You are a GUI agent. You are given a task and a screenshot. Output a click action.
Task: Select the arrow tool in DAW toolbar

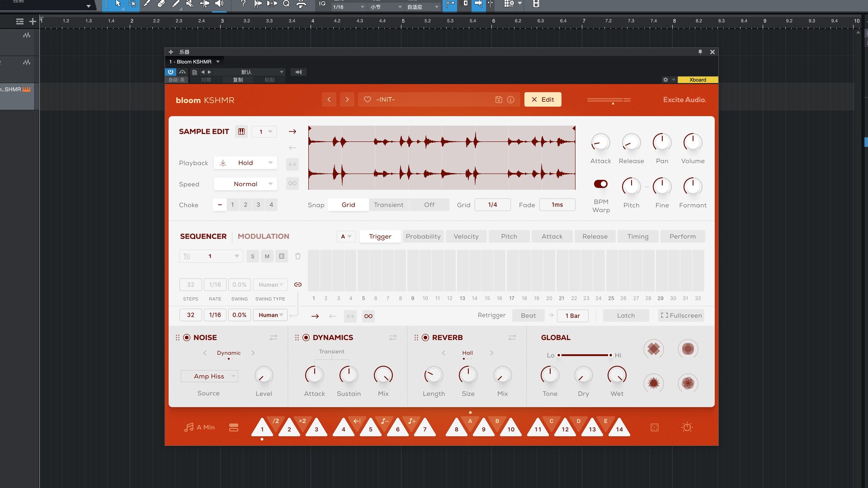(118, 4)
